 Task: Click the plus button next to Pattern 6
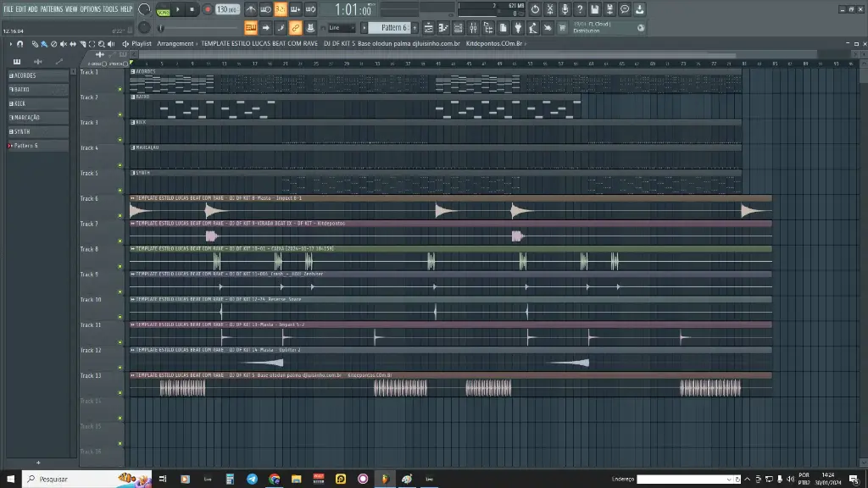(415, 28)
